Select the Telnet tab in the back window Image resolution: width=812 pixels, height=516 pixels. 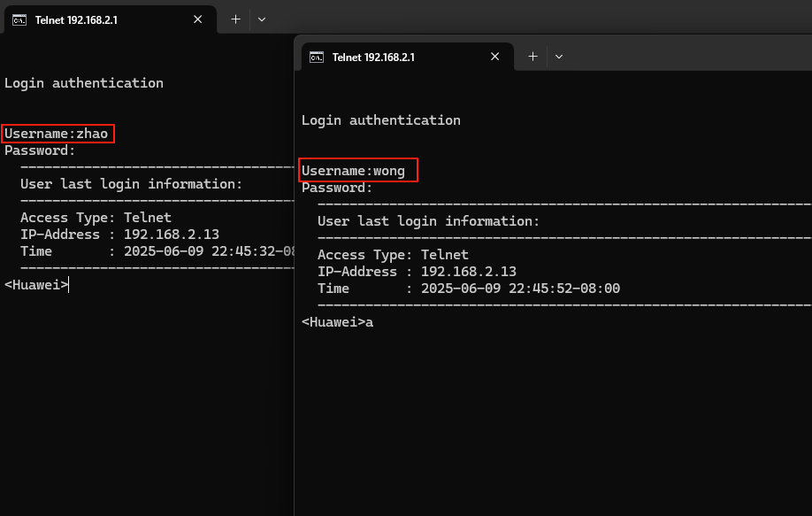(111, 20)
